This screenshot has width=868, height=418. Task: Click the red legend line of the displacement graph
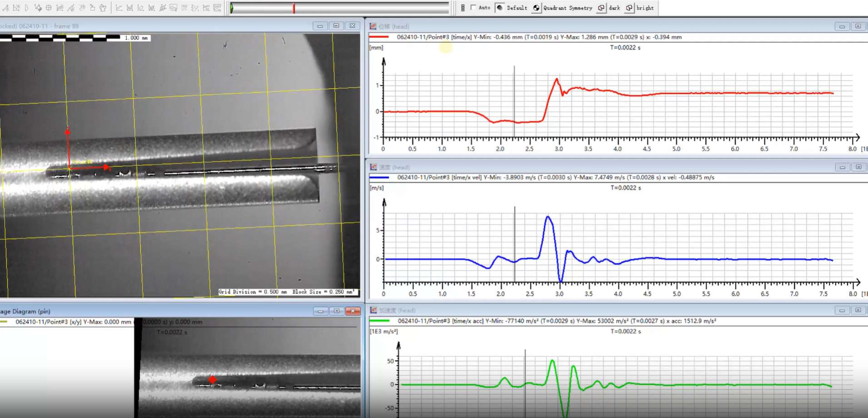click(379, 37)
